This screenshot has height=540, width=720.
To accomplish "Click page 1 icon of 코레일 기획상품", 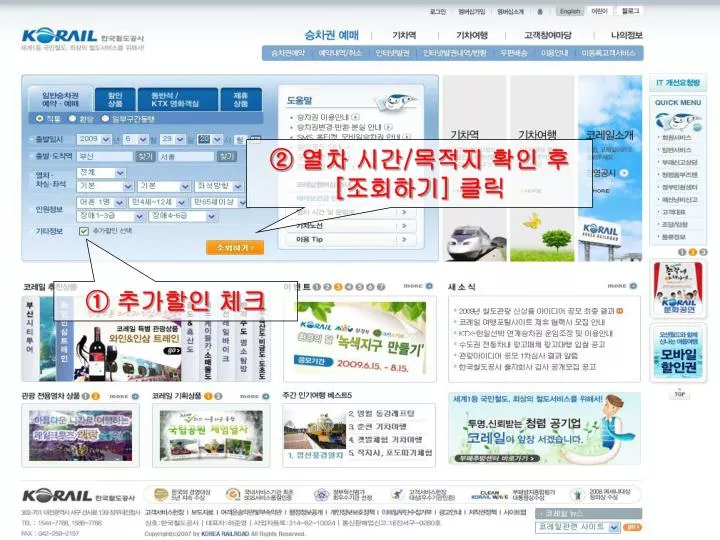I will point(208,396).
